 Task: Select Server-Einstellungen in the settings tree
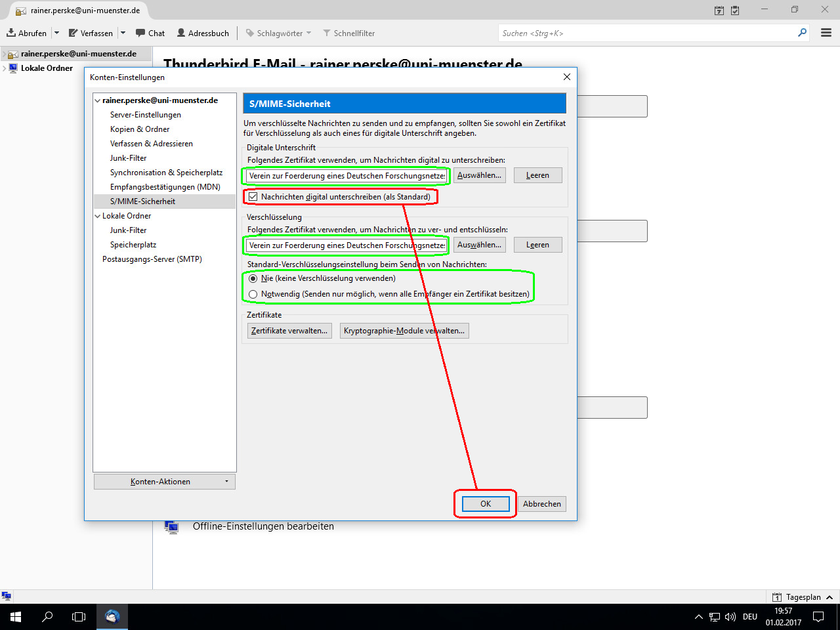tap(146, 115)
